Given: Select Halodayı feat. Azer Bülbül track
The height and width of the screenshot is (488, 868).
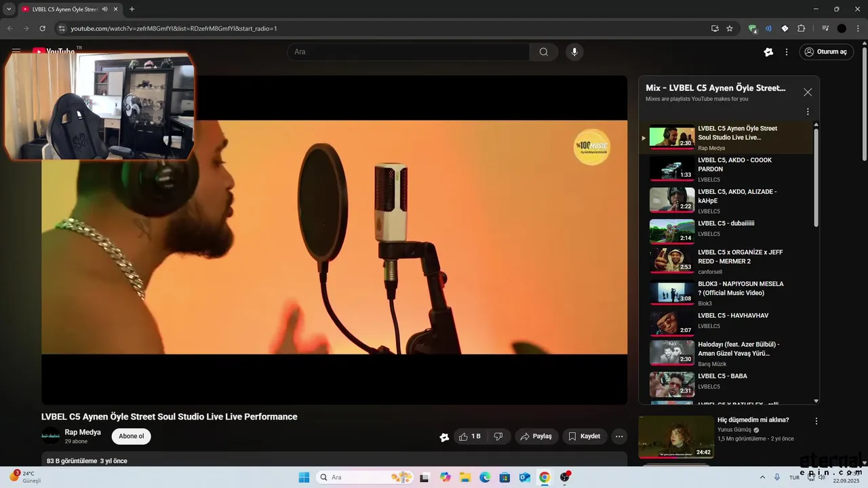Looking at the screenshot, I should [x=726, y=353].
